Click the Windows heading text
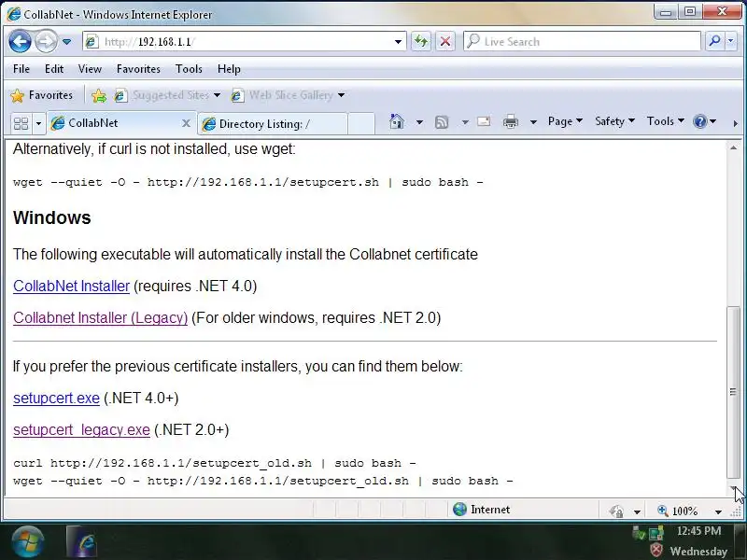This screenshot has height=560, width=747. [52, 217]
